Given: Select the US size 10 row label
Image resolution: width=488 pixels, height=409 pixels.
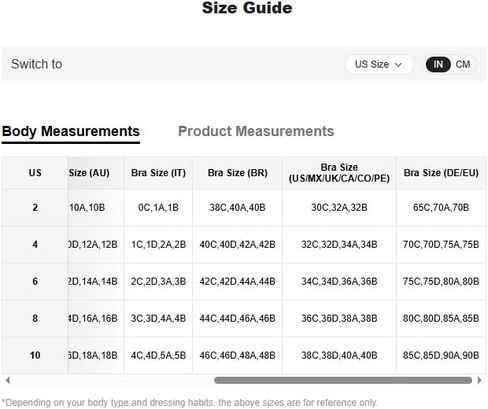Looking at the screenshot, I should point(35,355).
